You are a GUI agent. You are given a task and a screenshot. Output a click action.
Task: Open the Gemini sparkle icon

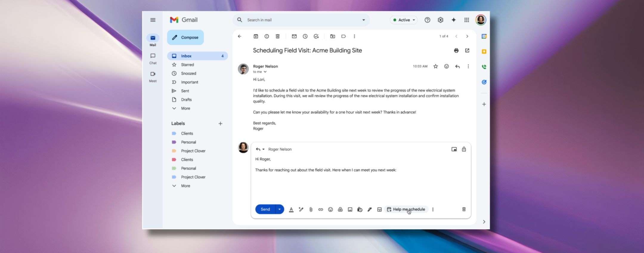pyautogui.click(x=453, y=20)
